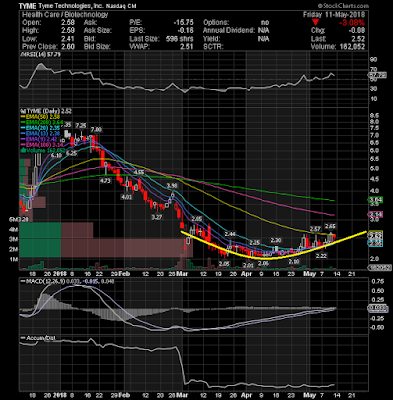Click the 2.65 price high annotation

(x=330, y=226)
